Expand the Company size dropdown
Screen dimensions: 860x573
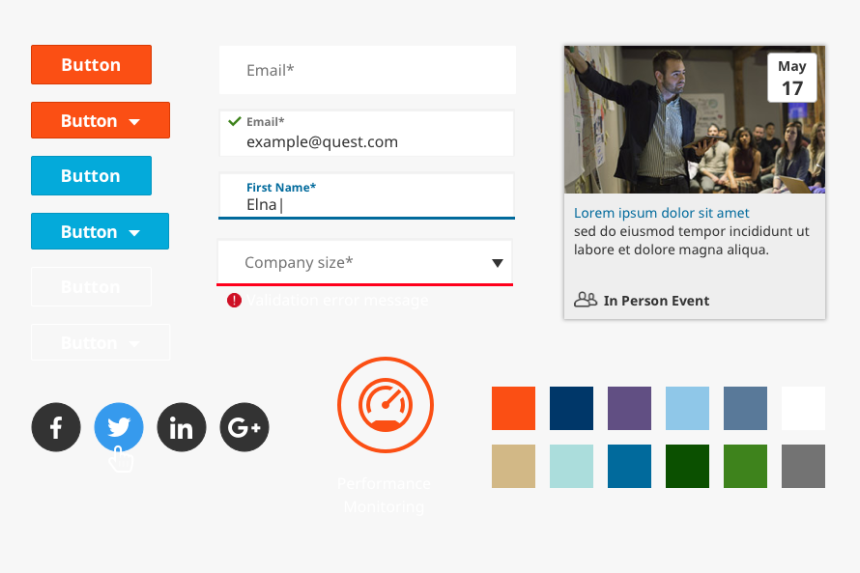[x=497, y=263]
